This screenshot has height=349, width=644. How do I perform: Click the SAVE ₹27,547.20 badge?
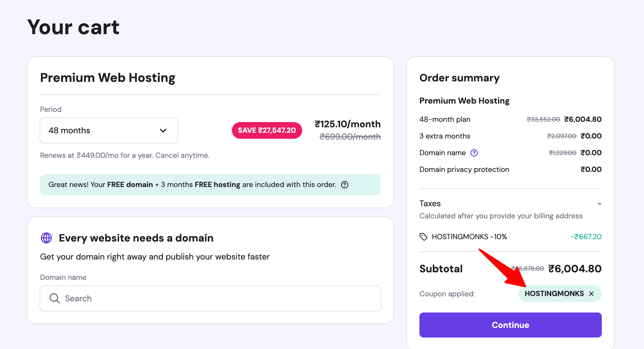point(267,130)
